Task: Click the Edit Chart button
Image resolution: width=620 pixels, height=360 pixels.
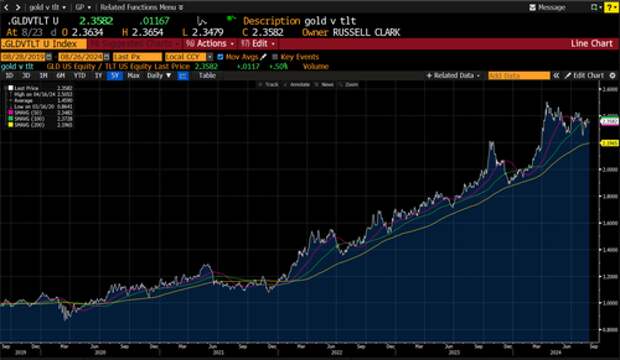Action: click(x=584, y=75)
